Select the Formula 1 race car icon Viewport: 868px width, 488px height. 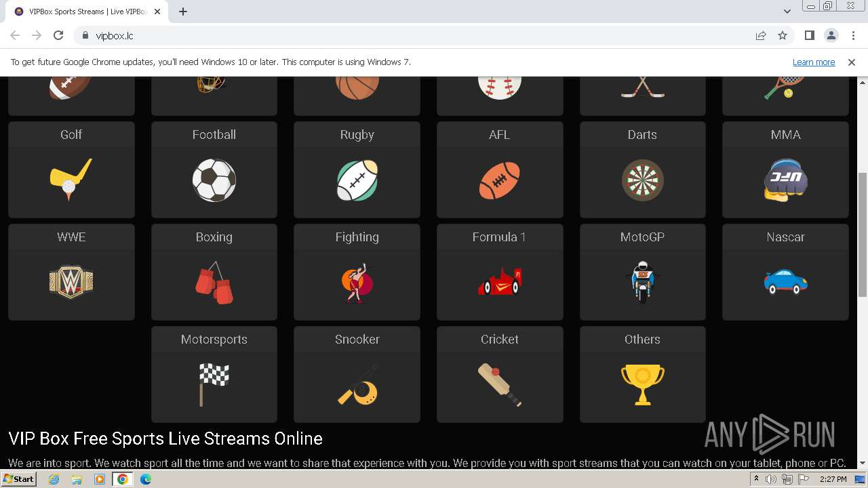click(500, 282)
